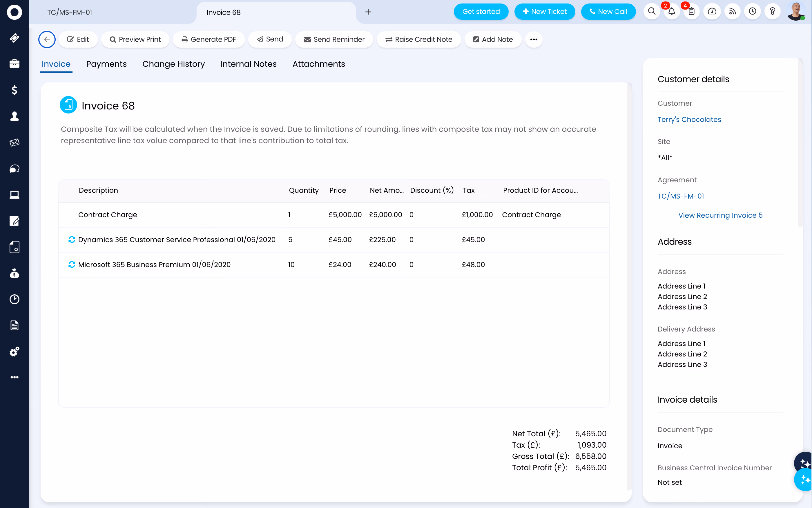
Task: Click the Microsoft 365 Business Premium line
Action: pyautogui.click(x=154, y=264)
